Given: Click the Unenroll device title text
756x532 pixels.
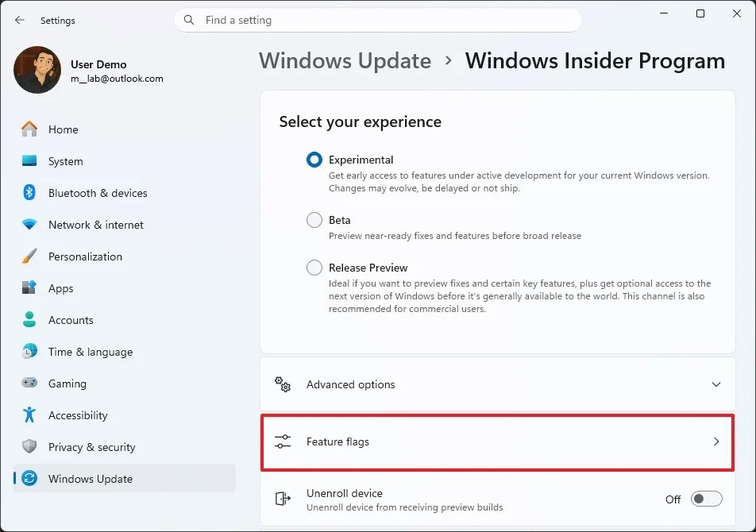Looking at the screenshot, I should (x=345, y=493).
